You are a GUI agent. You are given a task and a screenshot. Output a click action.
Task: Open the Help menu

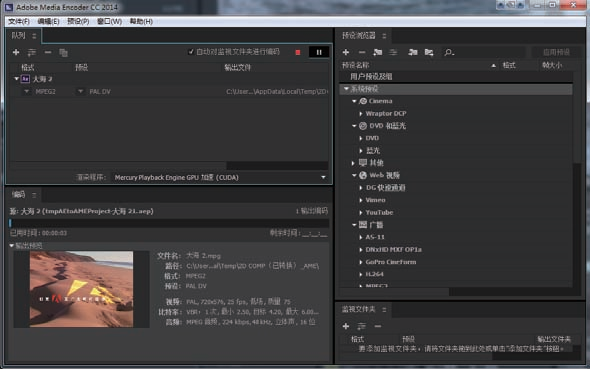(141, 21)
